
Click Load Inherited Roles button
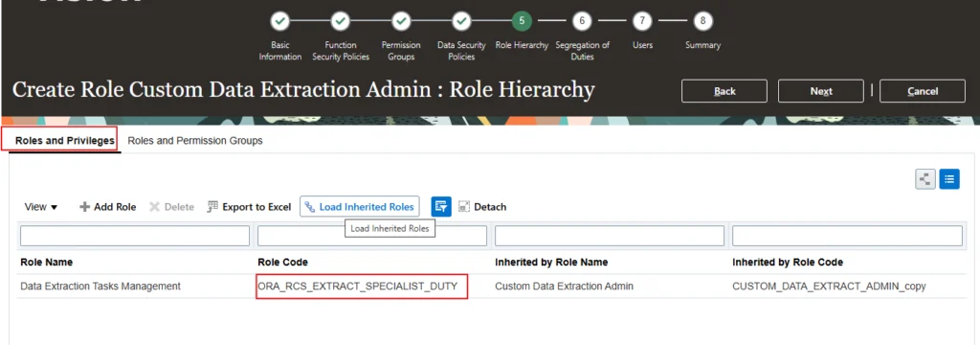(x=360, y=207)
